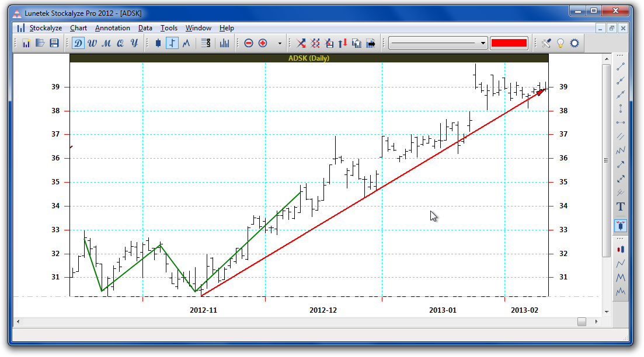Open the Annotation menu
Image resolution: width=644 pixels, height=357 pixels.
click(113, 28)
